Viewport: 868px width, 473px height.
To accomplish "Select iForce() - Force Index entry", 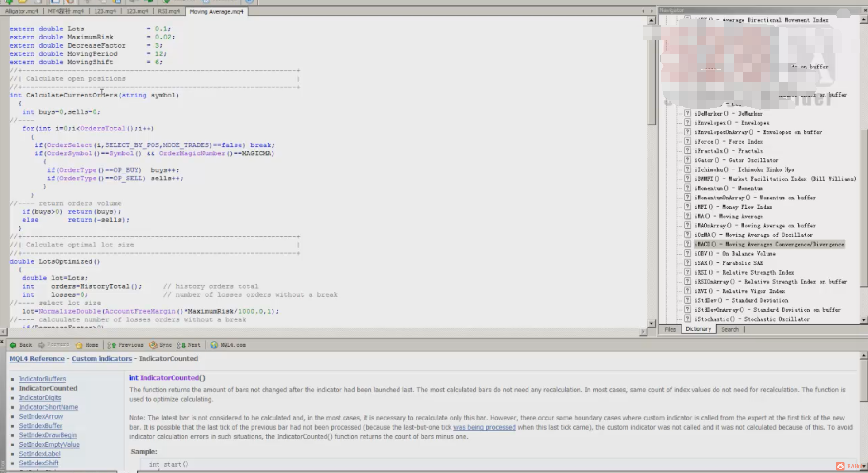I will [729, 141].
